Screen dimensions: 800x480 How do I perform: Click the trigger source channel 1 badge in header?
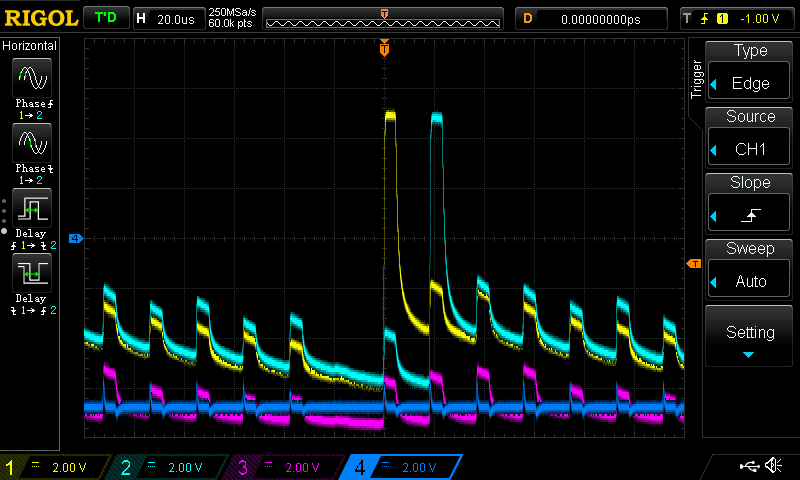722,19
